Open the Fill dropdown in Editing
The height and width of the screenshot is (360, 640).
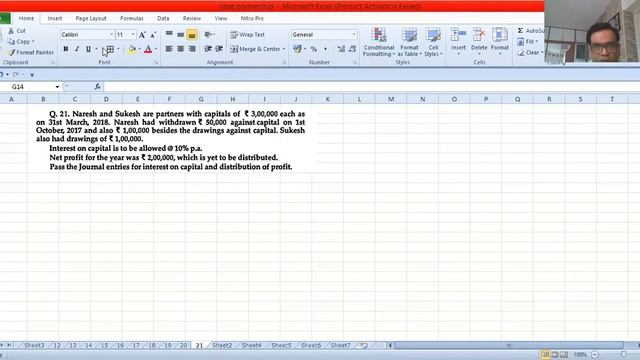(529, 42)
